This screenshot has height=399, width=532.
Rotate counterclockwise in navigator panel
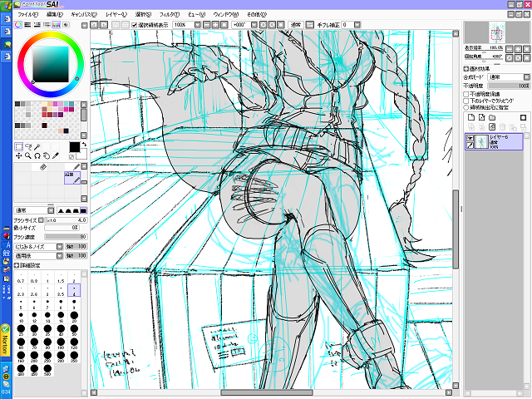pos(510,58)
